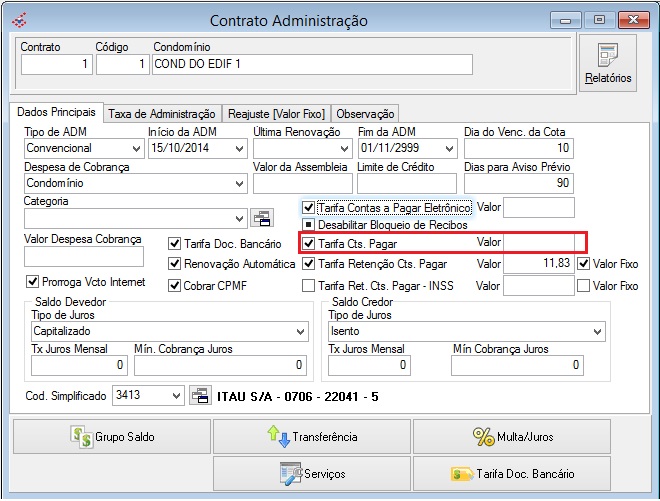660x501 pixels.
Task: Open Grupo Saldo button
Action: point(111,437)
